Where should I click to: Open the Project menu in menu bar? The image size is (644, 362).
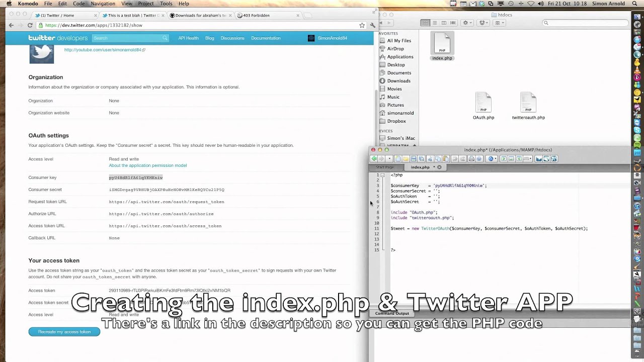click(x=146, y=4)
